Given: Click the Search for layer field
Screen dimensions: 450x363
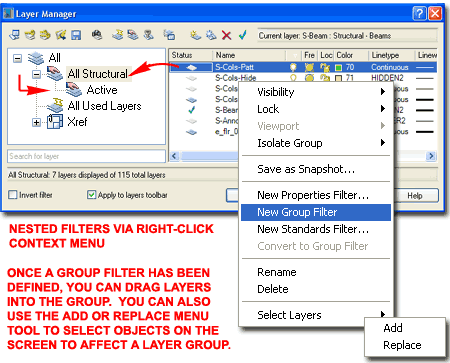Looking at the screenshot, I should (86, 156).
